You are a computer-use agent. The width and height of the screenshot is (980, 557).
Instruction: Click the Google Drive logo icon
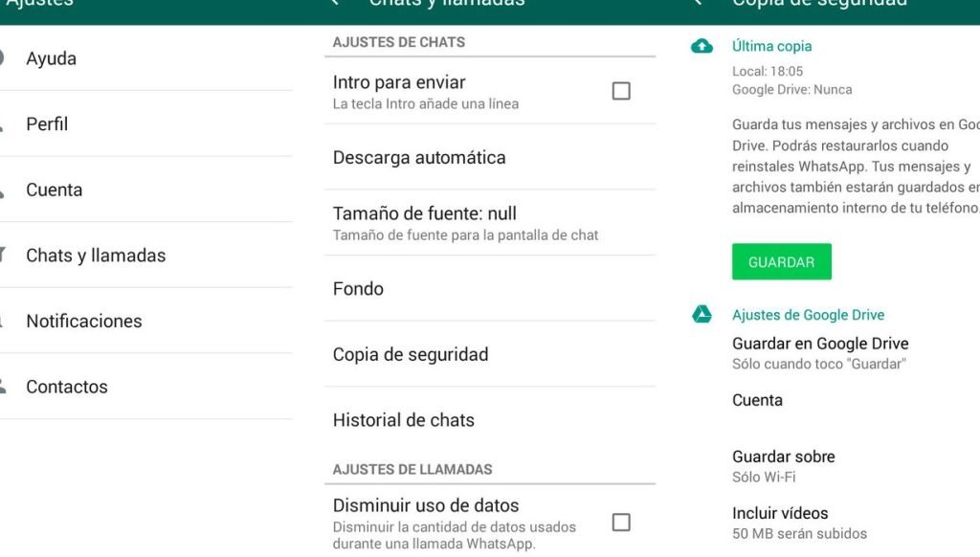(x=702, y=315)
